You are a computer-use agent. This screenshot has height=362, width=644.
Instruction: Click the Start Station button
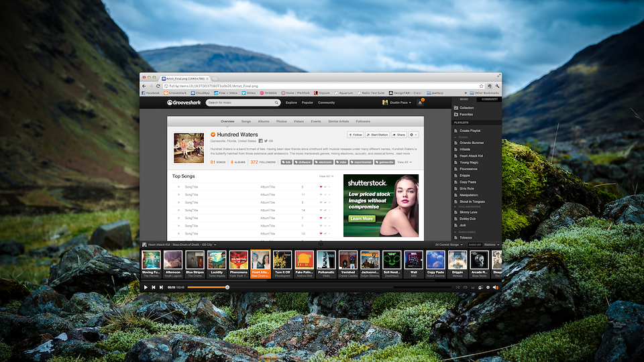click(378, 135)
